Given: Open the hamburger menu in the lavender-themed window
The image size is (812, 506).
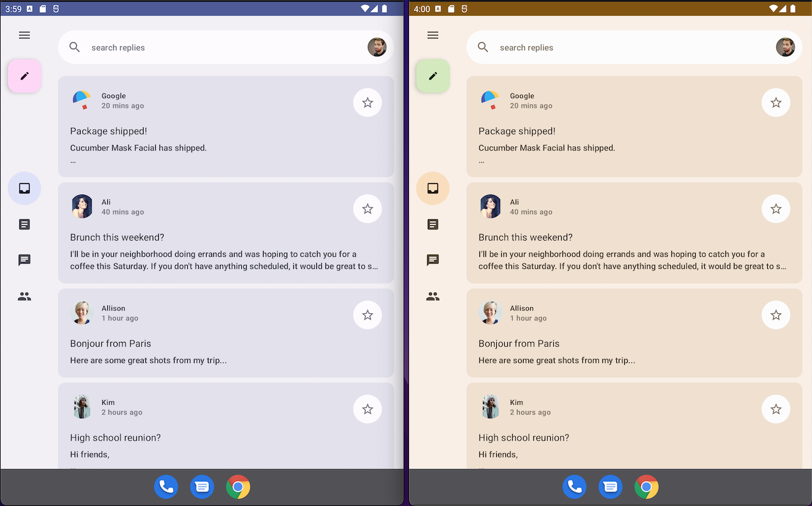Looking at the screenshot, I should [x=24, y=35].
